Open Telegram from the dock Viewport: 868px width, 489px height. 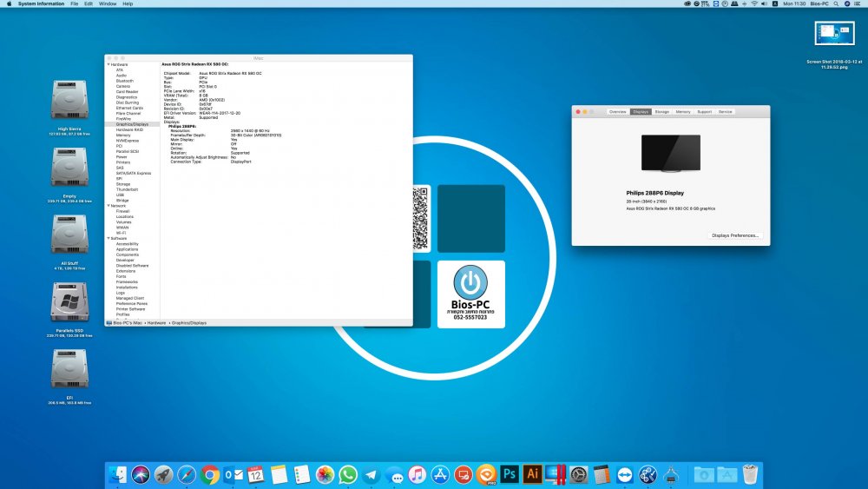(371, 474)
